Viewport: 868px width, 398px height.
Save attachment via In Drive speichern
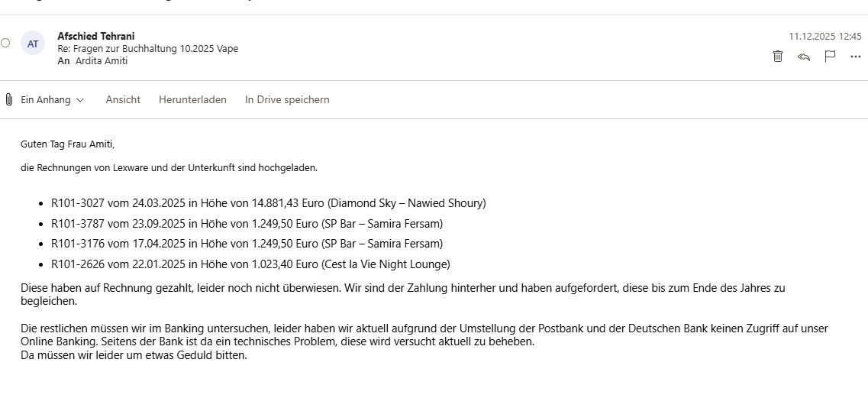coord(287,99)
